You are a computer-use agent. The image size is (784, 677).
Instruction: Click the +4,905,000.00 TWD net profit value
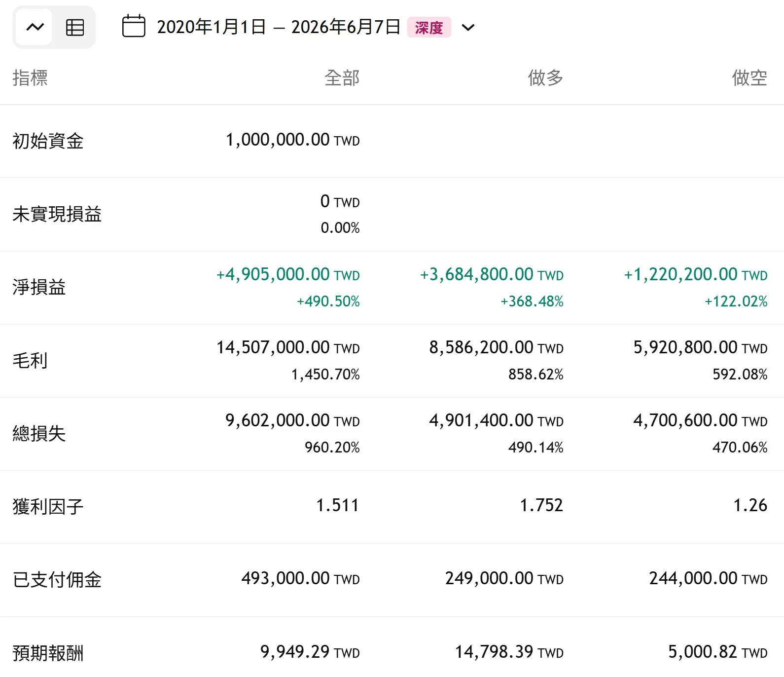coord(288,274)
